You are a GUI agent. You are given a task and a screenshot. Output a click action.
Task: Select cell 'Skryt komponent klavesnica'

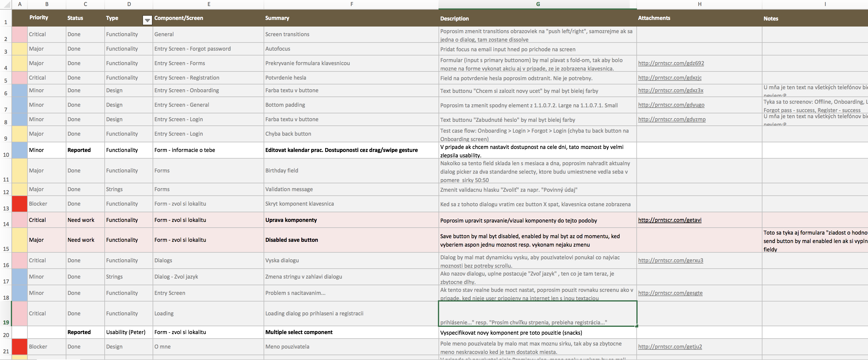351,204
